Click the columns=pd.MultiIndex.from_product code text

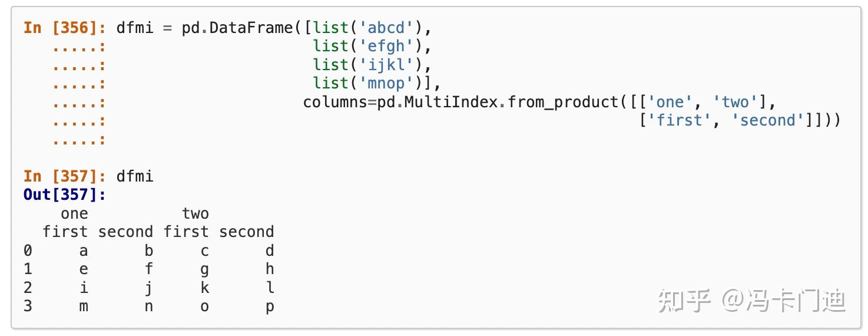click(460, 102)
